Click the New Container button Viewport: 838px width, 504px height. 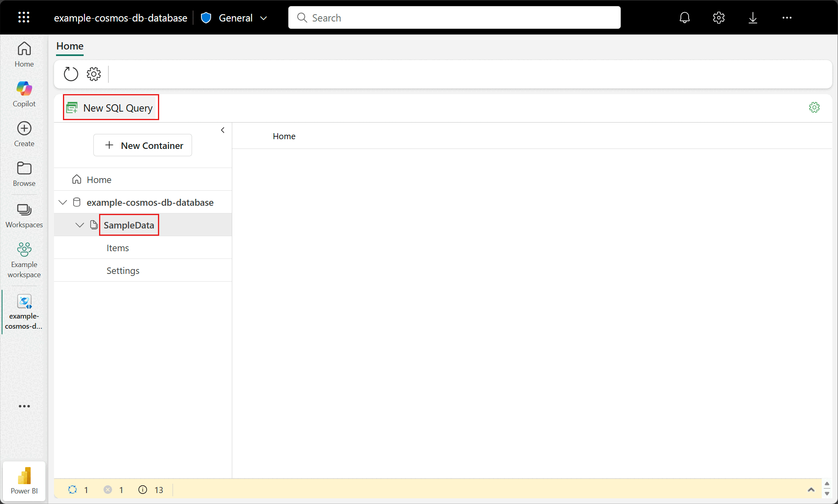[143, 145]
